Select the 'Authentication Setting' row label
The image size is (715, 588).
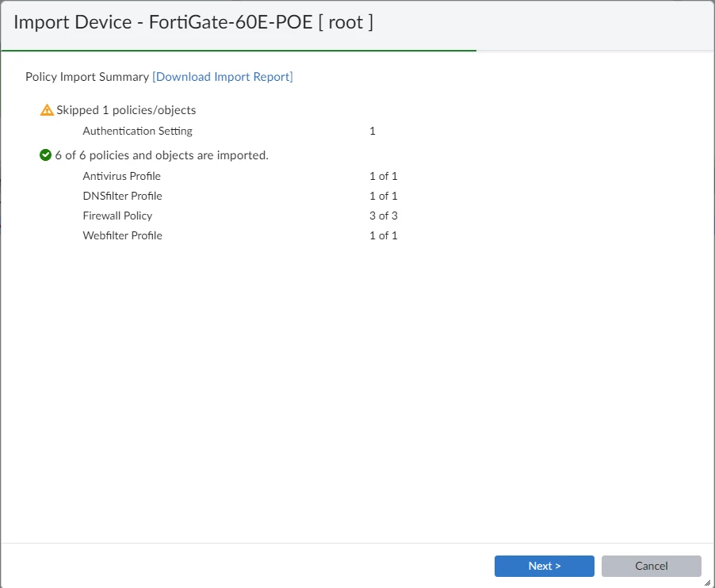point(138,131)
